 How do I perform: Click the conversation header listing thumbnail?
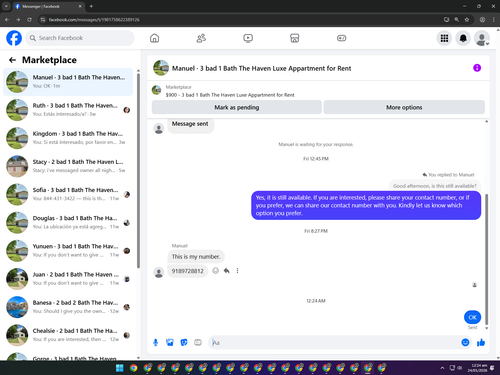pyautogui.click(x=161, y=68)
